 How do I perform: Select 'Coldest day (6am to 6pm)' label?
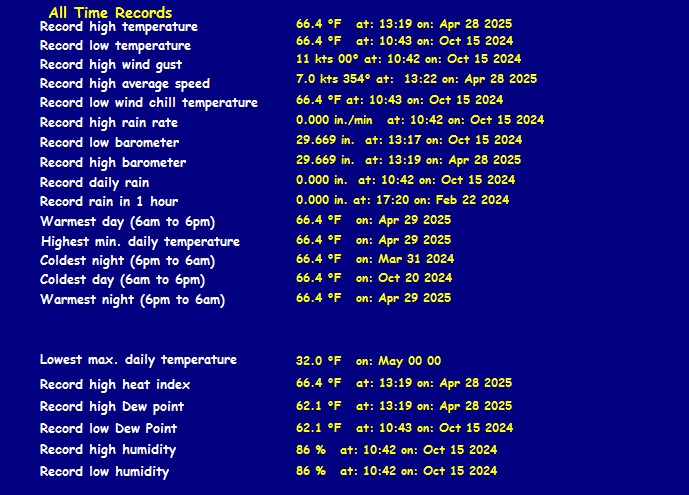123,280
